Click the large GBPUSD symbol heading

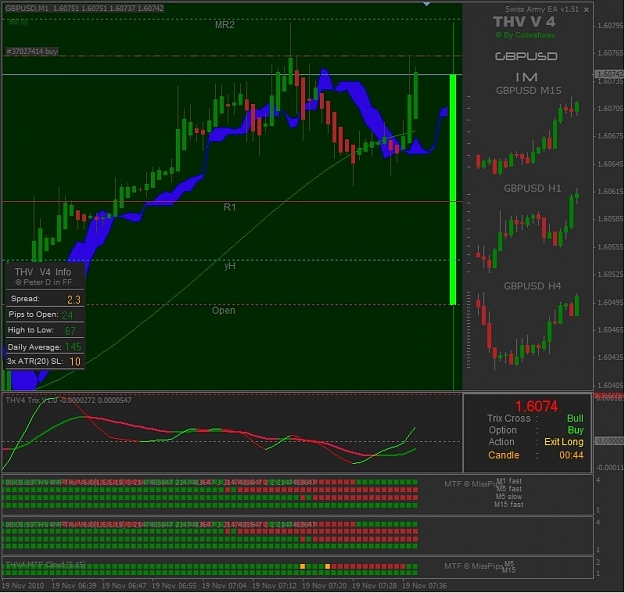pos(526,56)
